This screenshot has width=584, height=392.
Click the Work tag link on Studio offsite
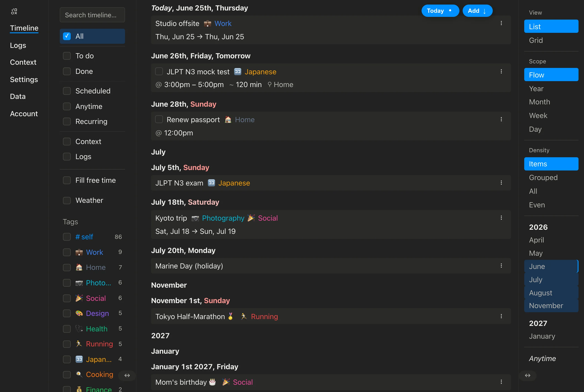[x=223, y=23]
